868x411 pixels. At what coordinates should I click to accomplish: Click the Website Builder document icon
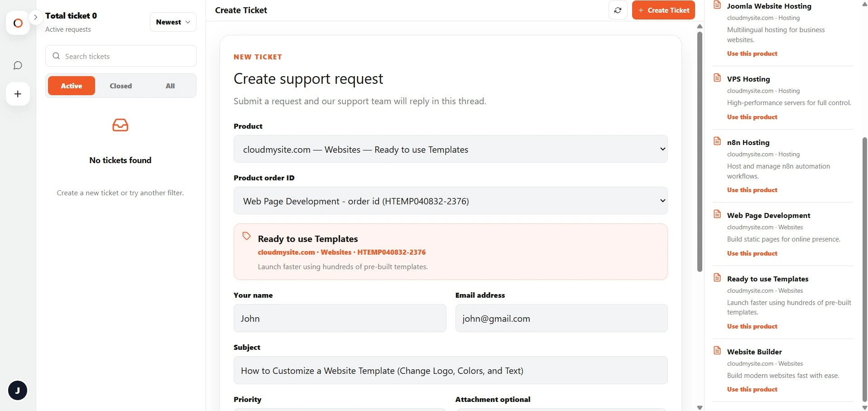717,350
